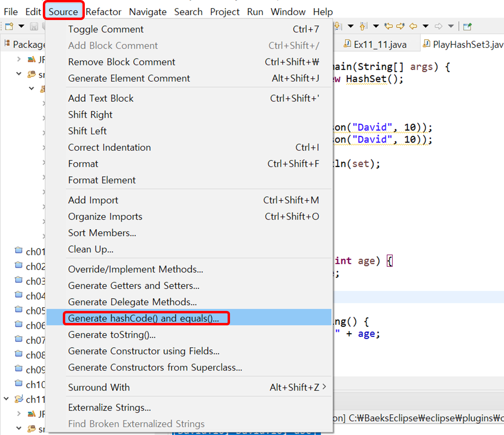Viewport: 504px width, 435px height.
Task: Click the ch04 project folder icon
Action: pyautogui.click(x=19, y=295)
